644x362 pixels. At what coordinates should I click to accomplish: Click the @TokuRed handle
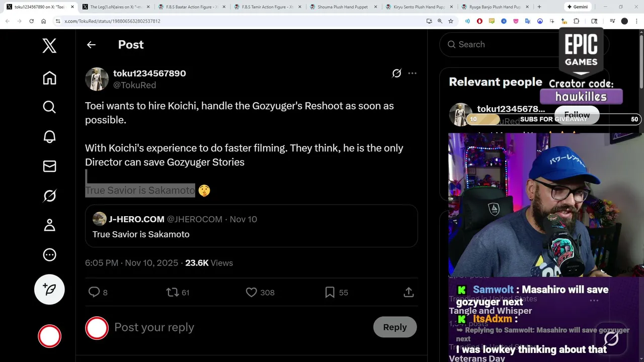coord(134,85)
